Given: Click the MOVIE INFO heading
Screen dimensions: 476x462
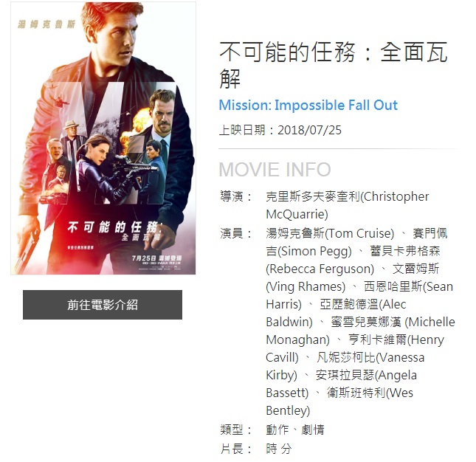Looking at the screenshot, I should tap(275, 170).
